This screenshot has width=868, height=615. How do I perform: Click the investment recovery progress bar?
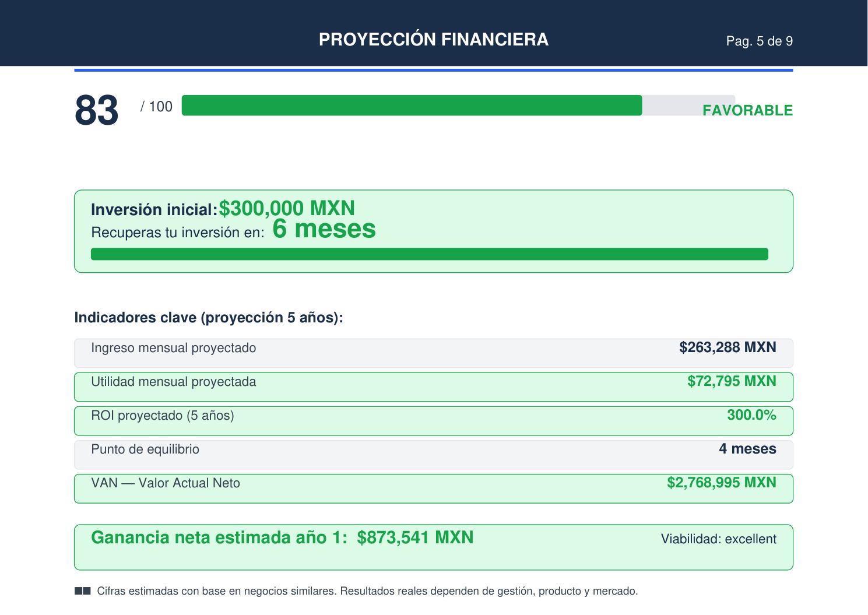click(430, 254)
